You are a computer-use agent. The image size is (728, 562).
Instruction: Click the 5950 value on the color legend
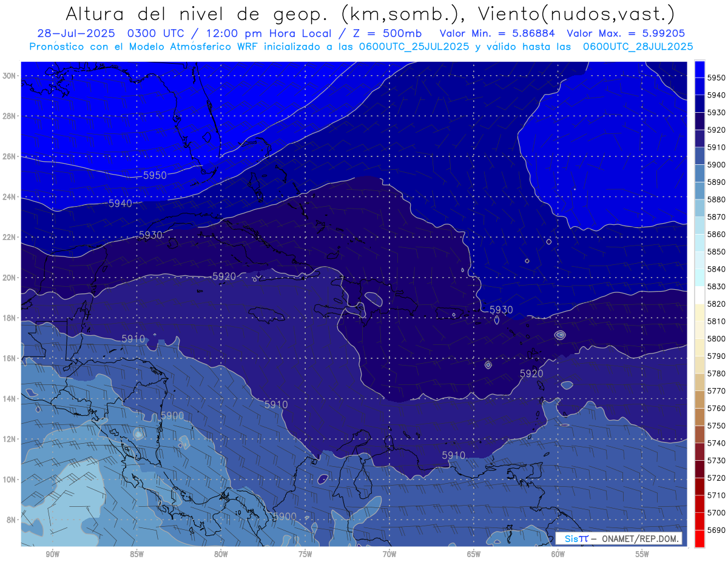coord(716,78)
